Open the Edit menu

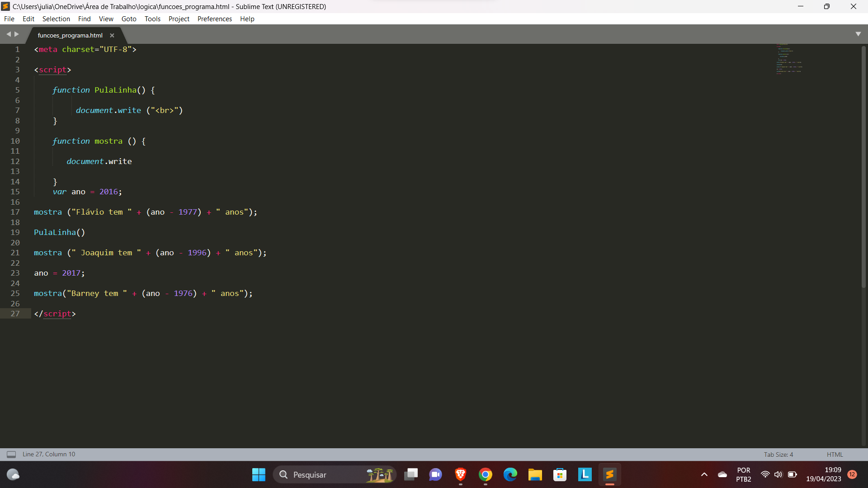tap(28, 19)
